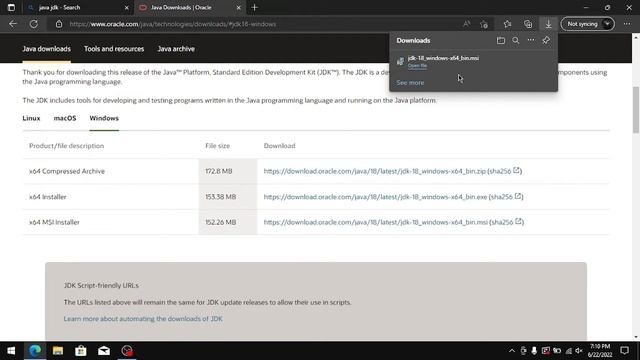Click the x64 MSI Installer row label
The image size is (640, 360).
click(x=54, y=222)
